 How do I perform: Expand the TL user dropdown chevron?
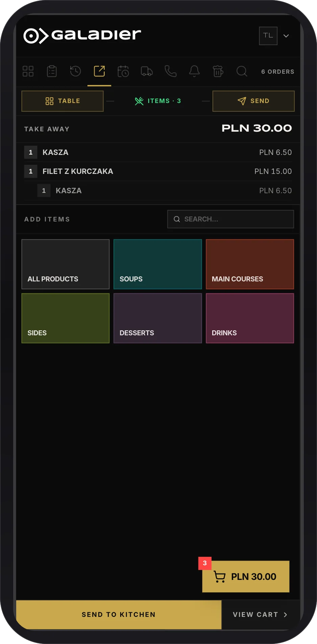[x=286, y=36]
